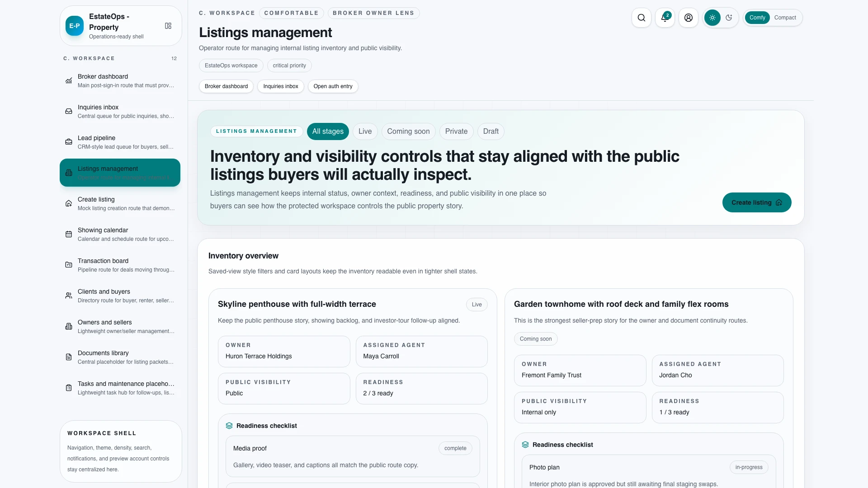Click Huron Terrace Holdings owner field
This screenshot has height=488, width=868.
click(284, 352)
